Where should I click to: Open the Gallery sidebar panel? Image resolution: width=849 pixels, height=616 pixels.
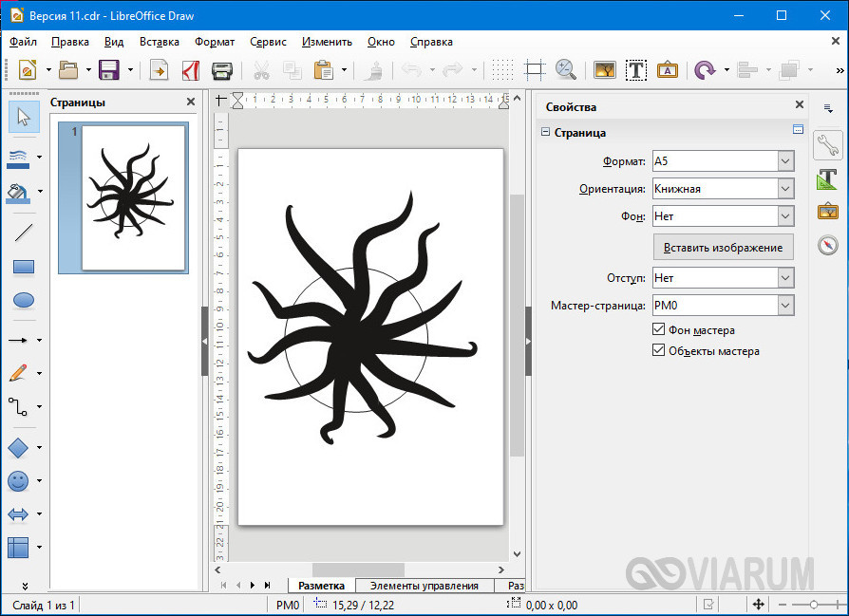pyautogui.click(x=827, y=212)
